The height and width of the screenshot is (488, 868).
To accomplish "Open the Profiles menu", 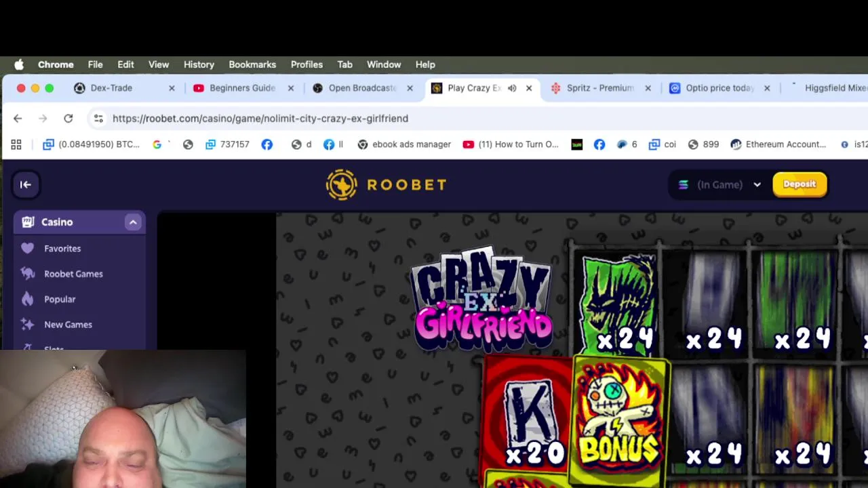I will tap(307, 64).
